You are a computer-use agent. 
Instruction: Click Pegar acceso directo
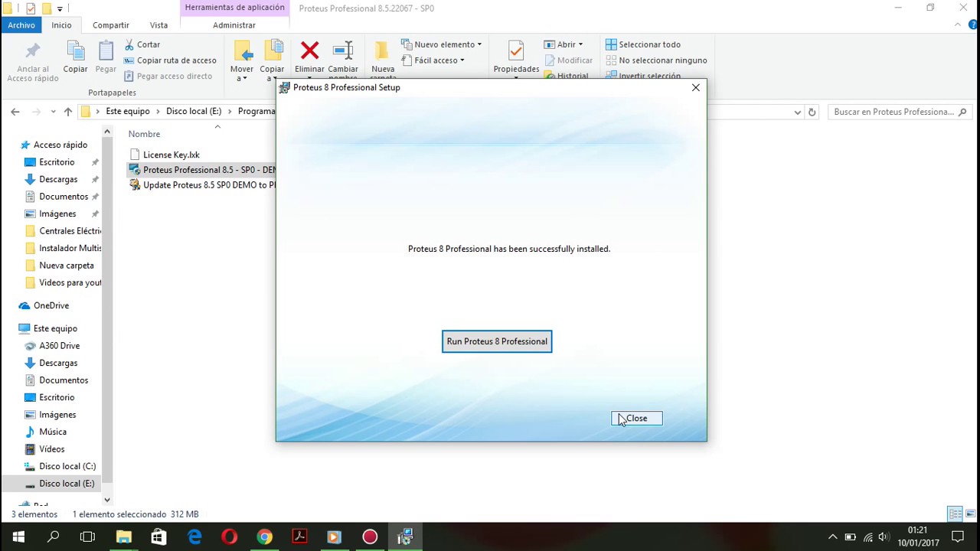click(168, 77)
